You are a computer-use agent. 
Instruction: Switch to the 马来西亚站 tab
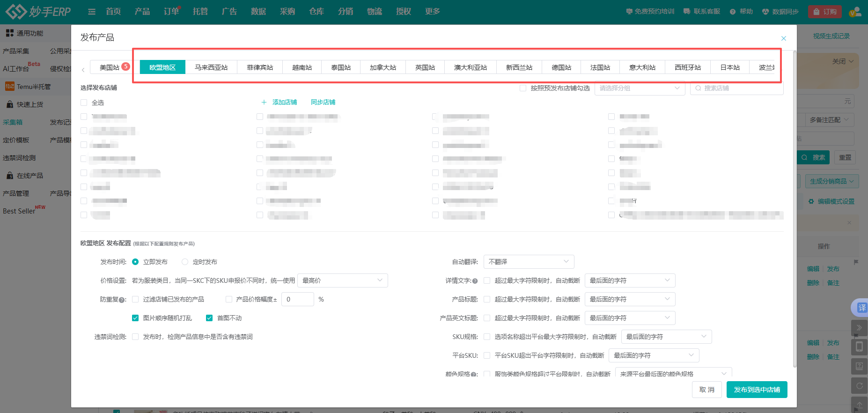211,67
